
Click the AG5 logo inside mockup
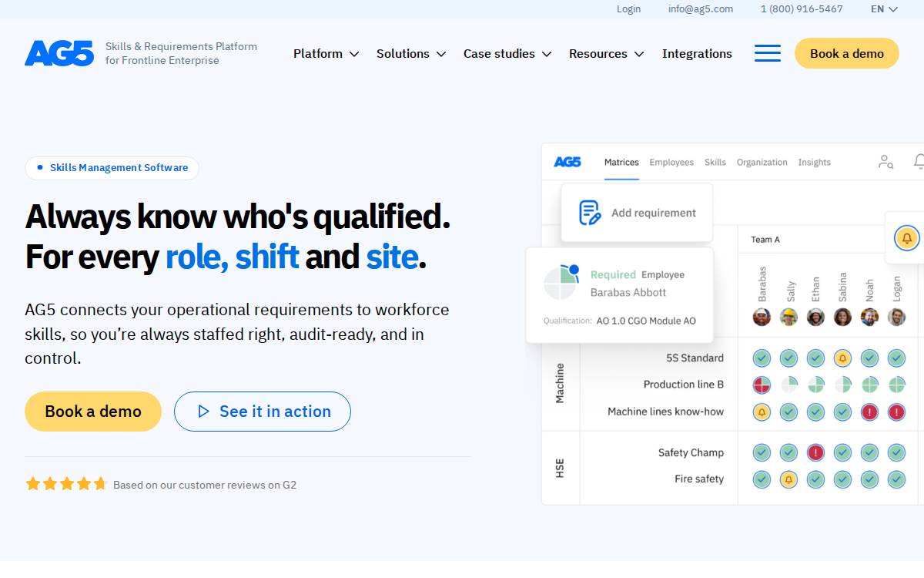pos(567,162)
